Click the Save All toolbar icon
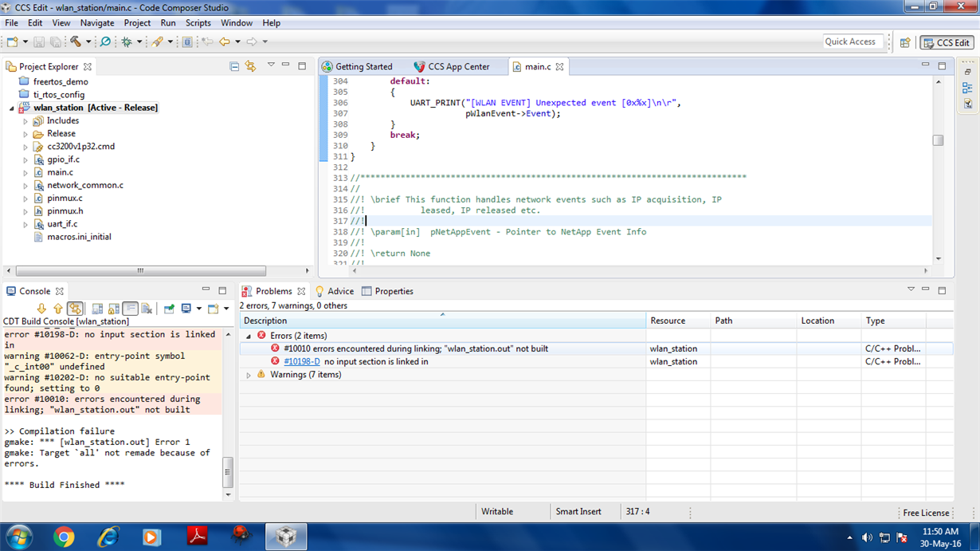The image size is (980, 551). click(55, 41)
